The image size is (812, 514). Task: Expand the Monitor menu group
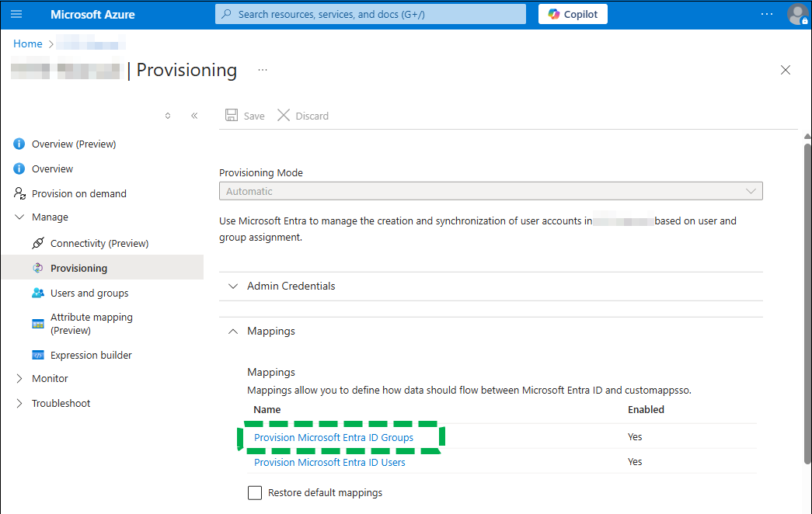[50, 378]
